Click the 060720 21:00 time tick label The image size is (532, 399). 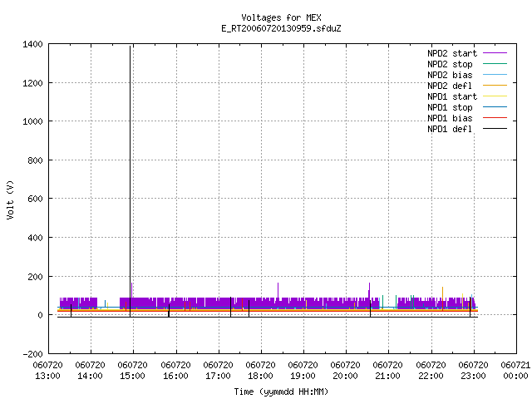[x=388, y=371]
